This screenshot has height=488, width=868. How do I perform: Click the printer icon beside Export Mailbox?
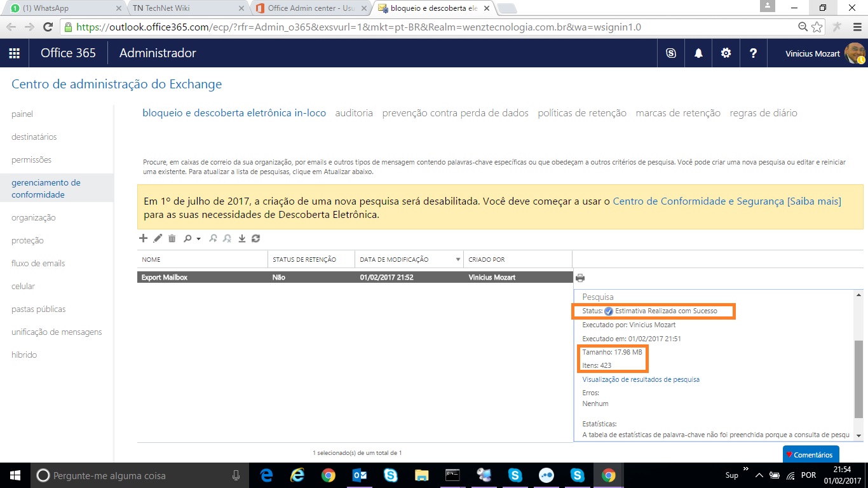tap(580, 278)
